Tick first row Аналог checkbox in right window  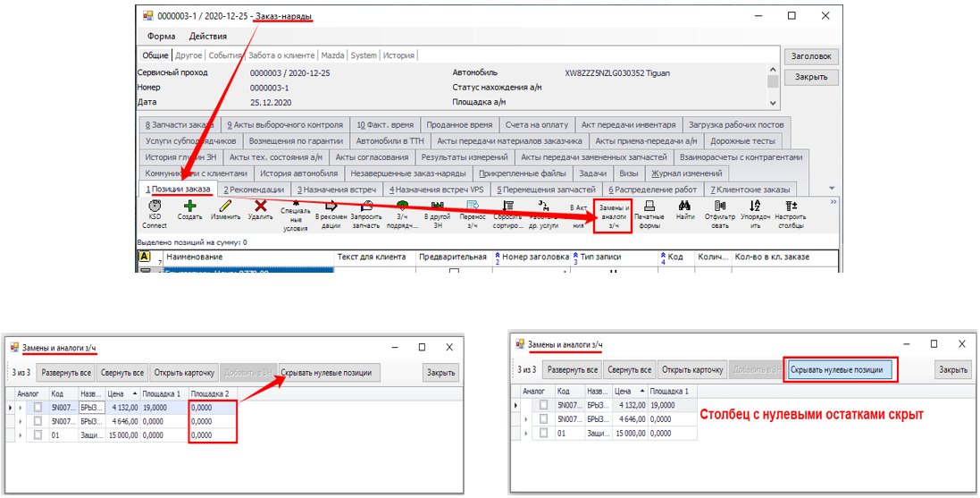544,405
